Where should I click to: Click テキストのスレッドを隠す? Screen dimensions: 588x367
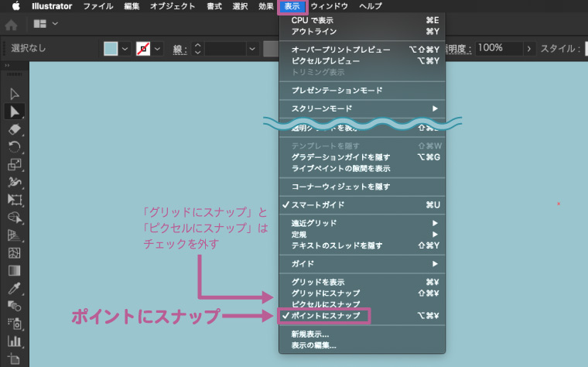362,245
